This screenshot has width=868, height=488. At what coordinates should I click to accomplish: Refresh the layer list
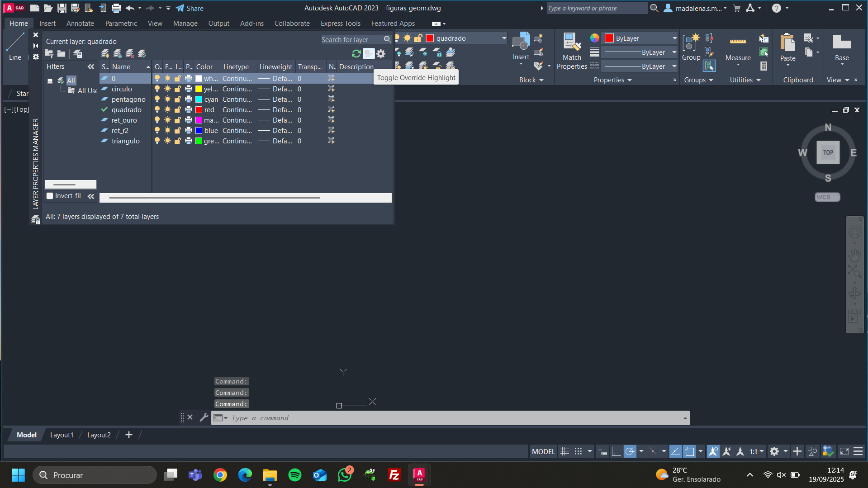[x=356, y=54]
